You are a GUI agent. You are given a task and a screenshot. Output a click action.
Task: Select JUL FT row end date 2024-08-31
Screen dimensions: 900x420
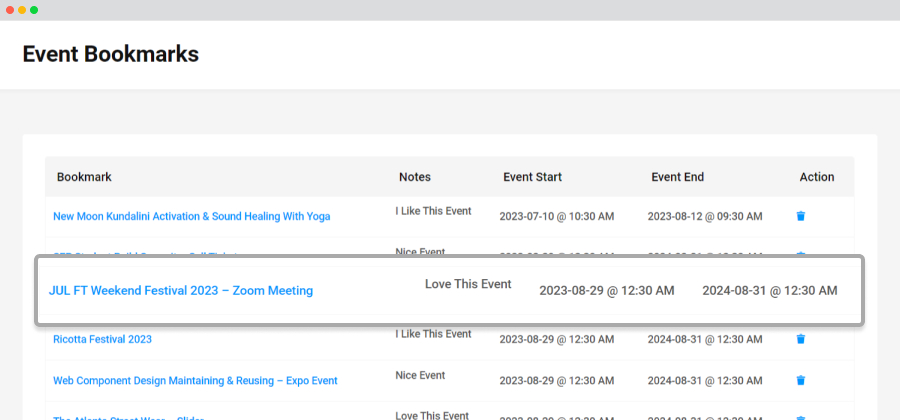(x=770, y=290)
